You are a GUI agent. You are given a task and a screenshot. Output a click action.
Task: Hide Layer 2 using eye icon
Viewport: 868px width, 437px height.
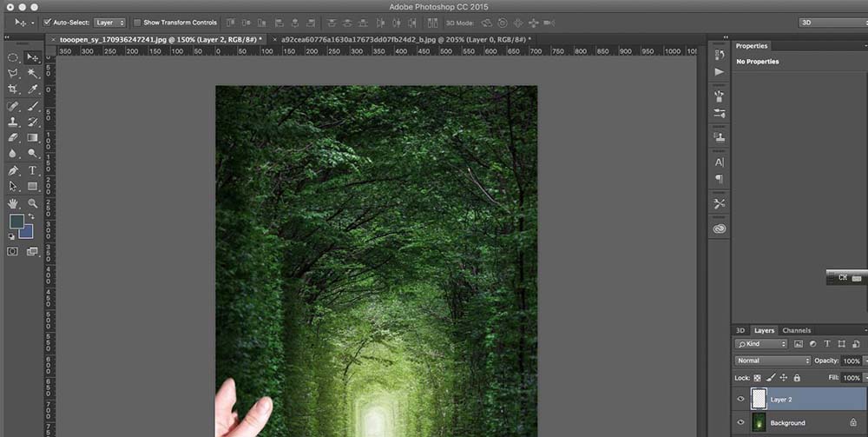click(x=741, y=400)
